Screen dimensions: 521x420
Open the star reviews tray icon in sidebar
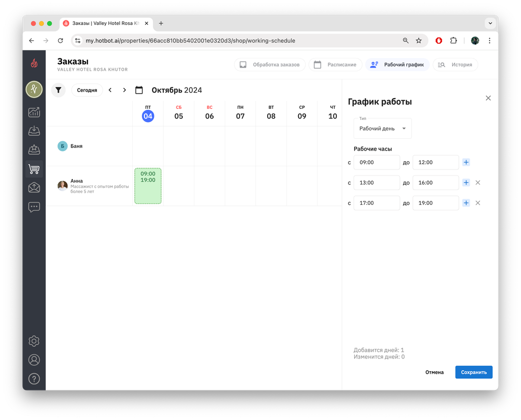coord(34,149)
